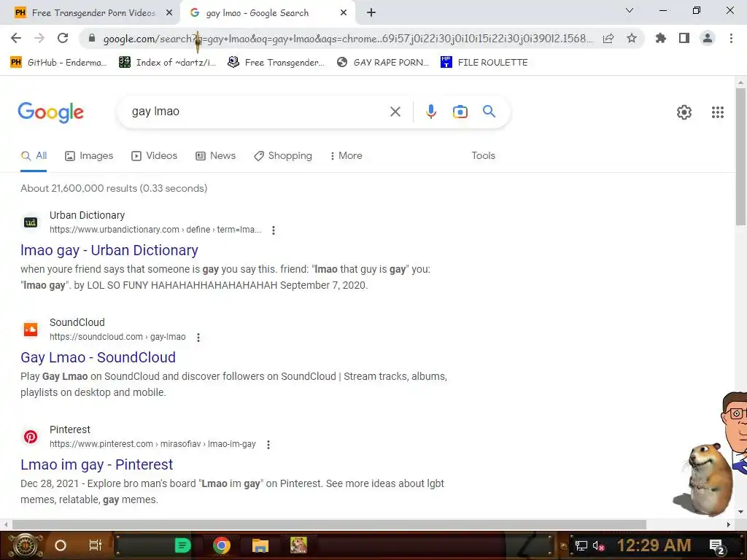Open options menu for Urban Dictionary result
747x560 pixels.
[x=274, y=230]
